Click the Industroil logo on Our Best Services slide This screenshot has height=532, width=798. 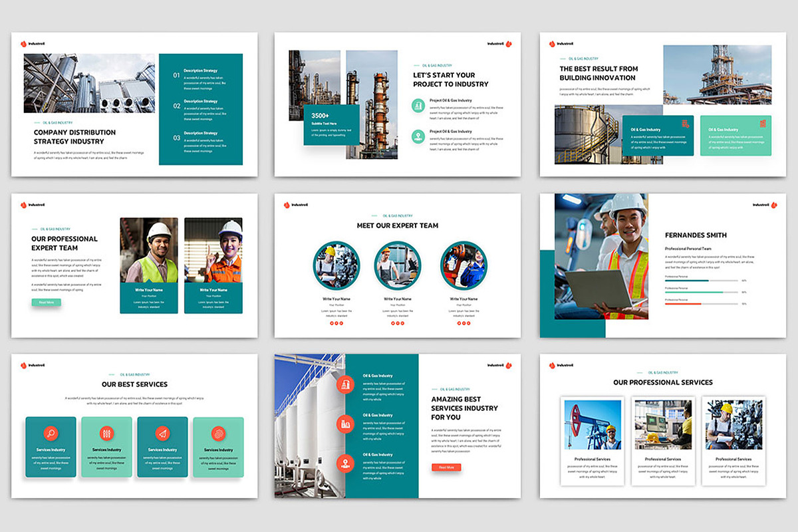33,365
